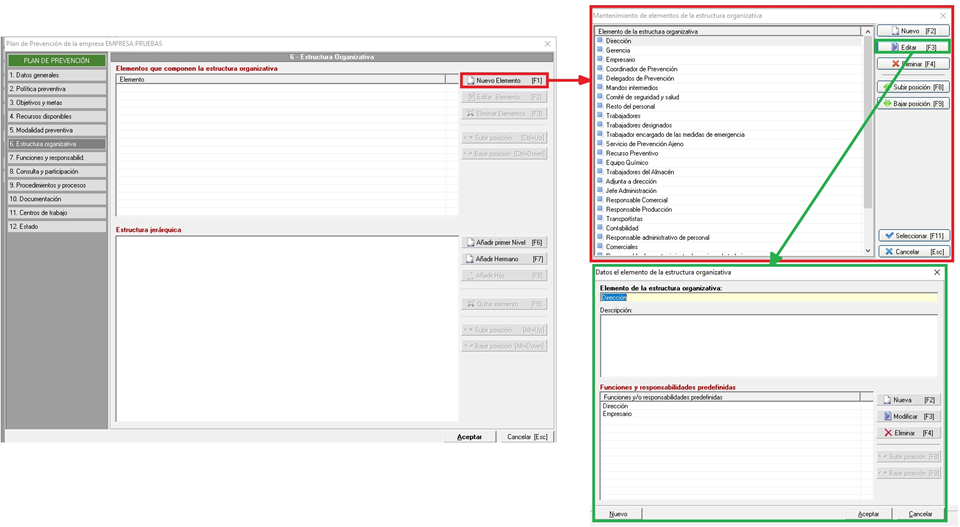Click the green PLAN DE PREVENCIÓN header
Screen dimensions: 960x527
point(56,61)
